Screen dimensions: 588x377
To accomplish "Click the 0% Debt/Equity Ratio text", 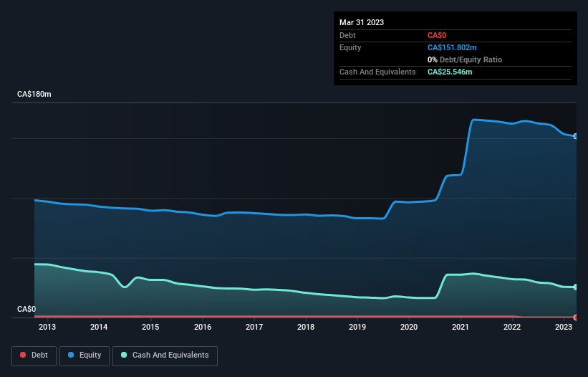I will [465, 59].
